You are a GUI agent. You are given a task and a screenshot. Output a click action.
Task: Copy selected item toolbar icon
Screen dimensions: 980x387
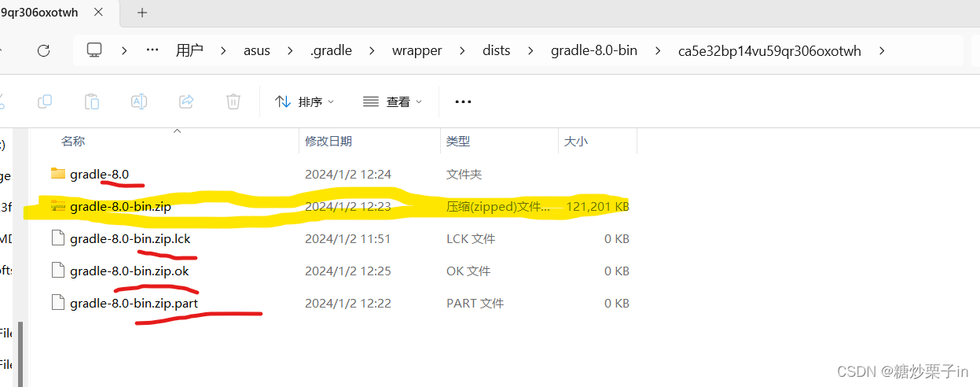(x=45, y=101)
